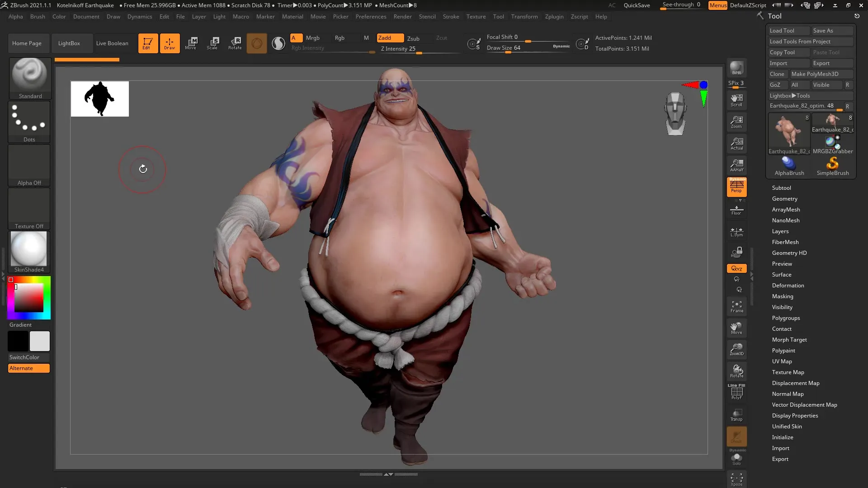Toggle local symmetry L.Sym
Image resolution: width=868 pixels, height=488 pixels.
pyautogui.click(x=736, y=232)
